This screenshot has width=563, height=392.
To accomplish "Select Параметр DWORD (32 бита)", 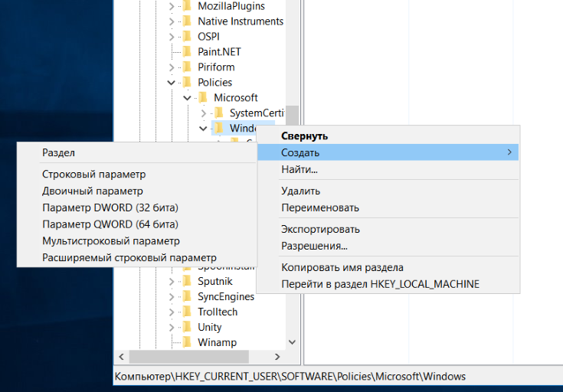I will 110,207.
